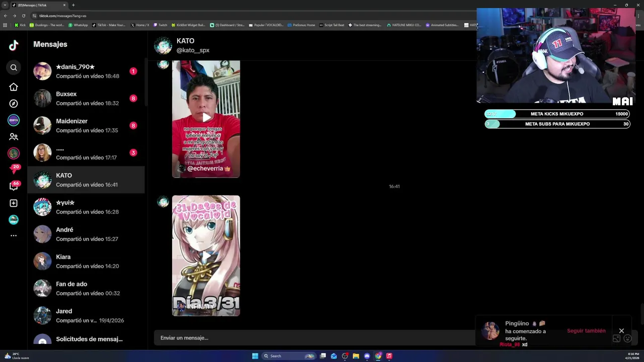Open the Twitch bookmark
644x362 pixels.
point(160,25)
